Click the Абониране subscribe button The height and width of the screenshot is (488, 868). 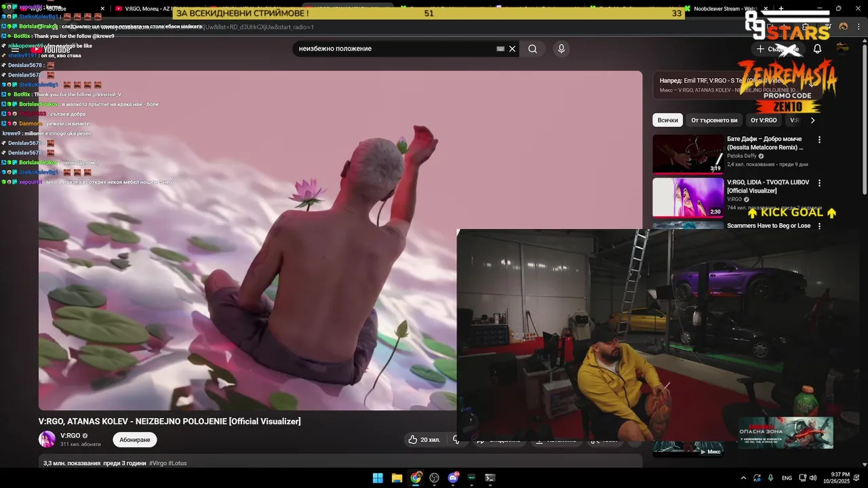click(134, 440)
